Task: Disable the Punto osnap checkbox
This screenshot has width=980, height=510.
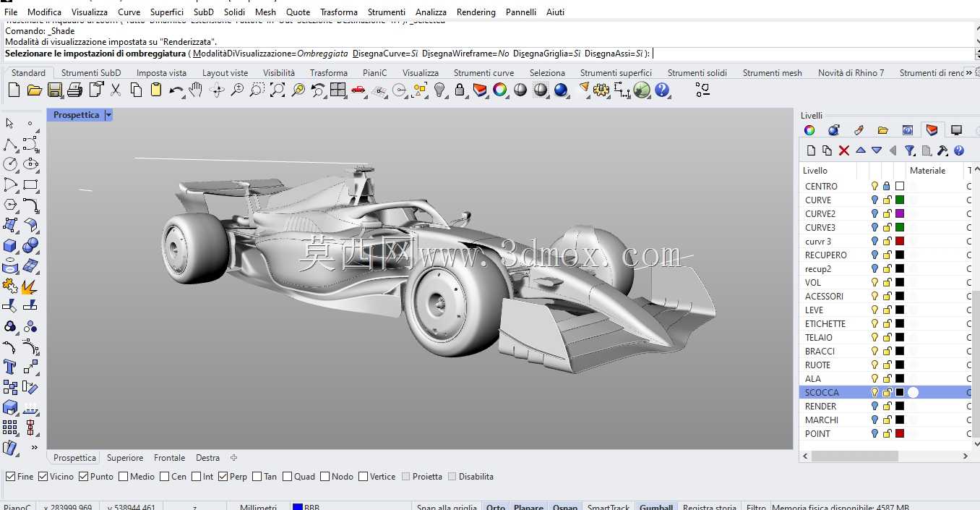Action: click(83, 477)
